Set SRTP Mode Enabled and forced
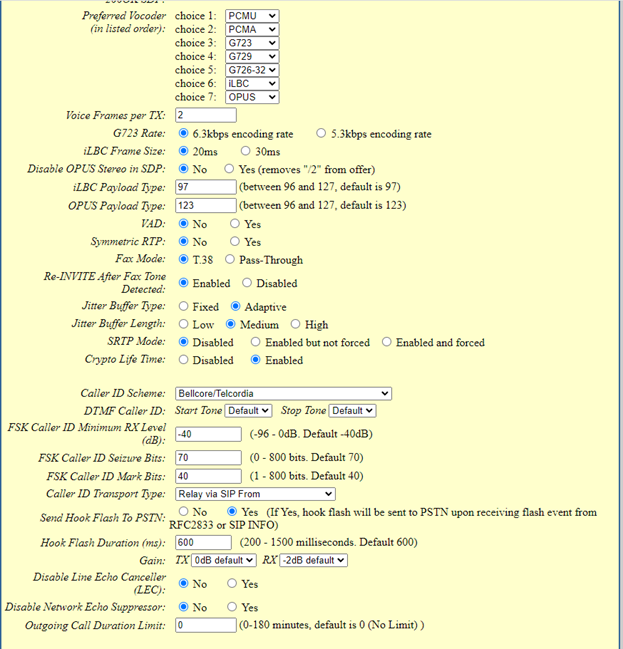Image resolution: width=623 pixels, height=649 pixels. point(386,342)
